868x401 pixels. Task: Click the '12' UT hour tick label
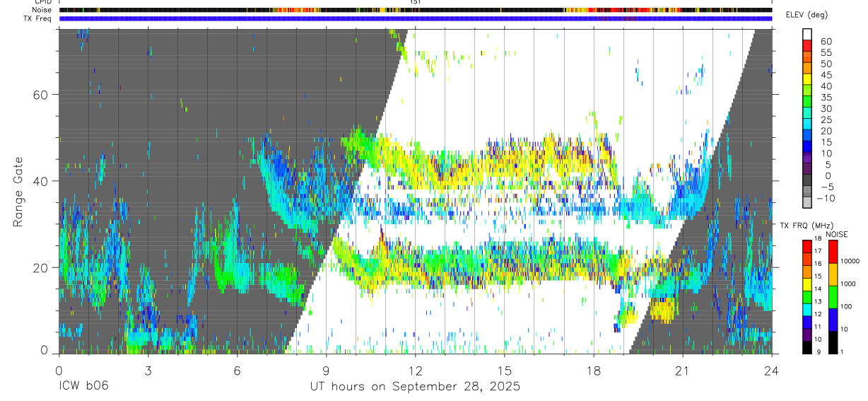(x=415, y=370)
